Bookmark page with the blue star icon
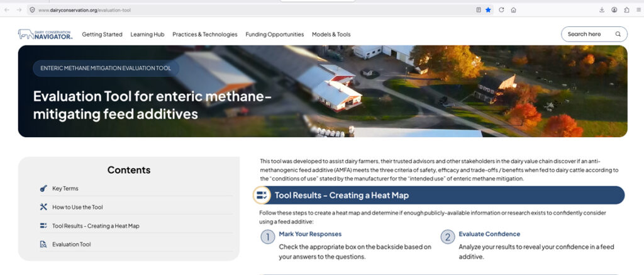This screenshot has width=644, height=275. pos(488,10)
